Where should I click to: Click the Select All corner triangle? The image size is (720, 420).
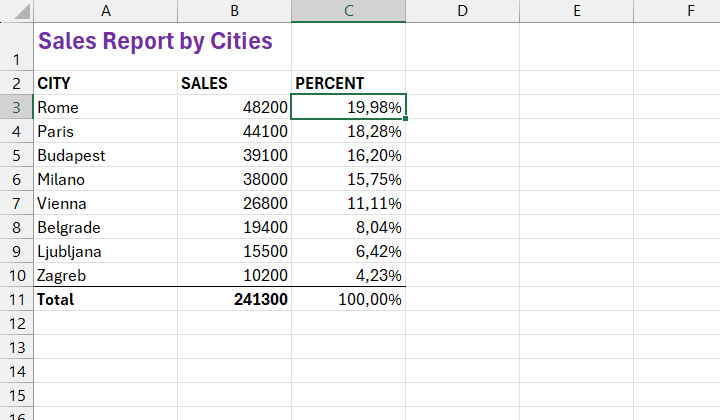(x=21, y=11)
